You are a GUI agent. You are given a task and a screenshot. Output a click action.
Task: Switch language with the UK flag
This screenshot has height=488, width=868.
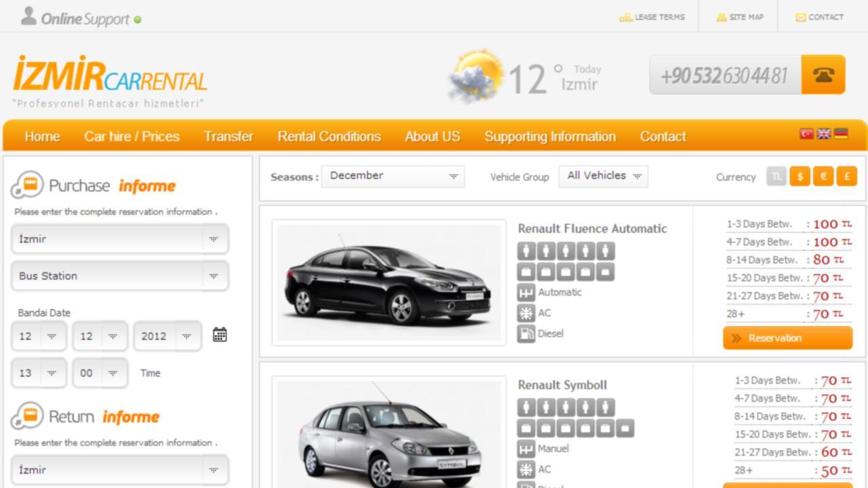pos(824,134)
